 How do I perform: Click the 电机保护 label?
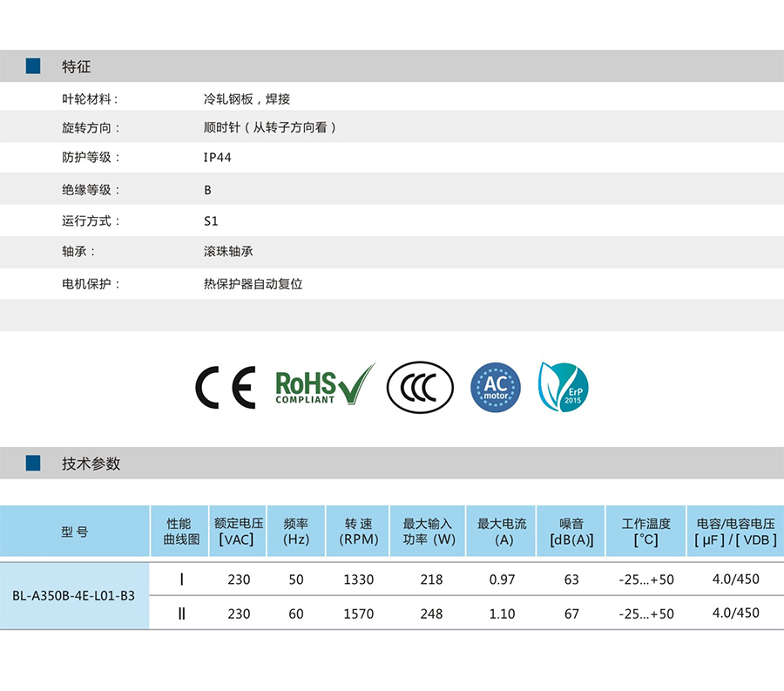(91, 284)
